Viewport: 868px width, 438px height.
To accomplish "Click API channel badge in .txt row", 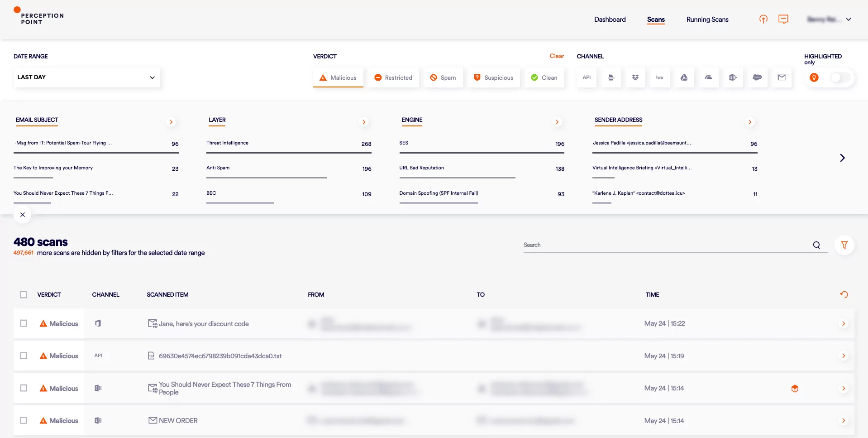I will [x=98, y=356].
